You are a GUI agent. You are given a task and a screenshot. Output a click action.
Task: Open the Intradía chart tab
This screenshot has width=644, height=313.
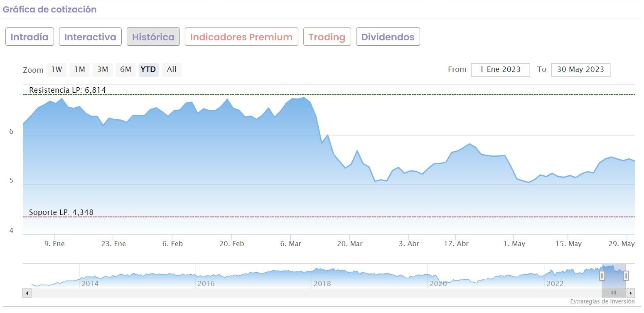(x=29, y=37)
